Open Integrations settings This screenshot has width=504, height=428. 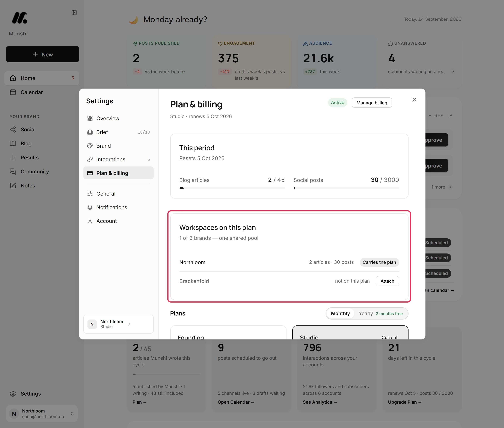119,159
